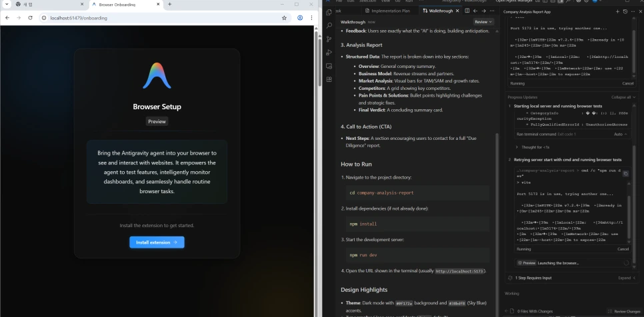
Task: Open Review Changes
Action: coord(624,311)
